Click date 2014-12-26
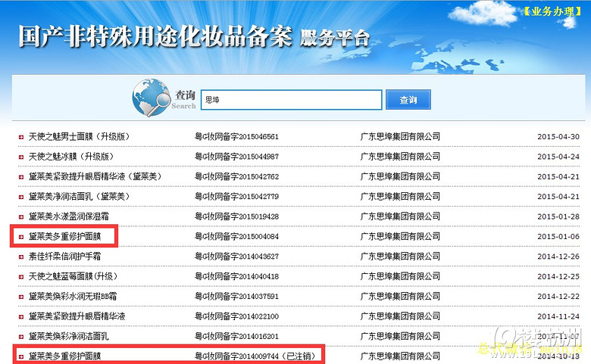This screenshot has height=364, width=591. pos(558,257)
